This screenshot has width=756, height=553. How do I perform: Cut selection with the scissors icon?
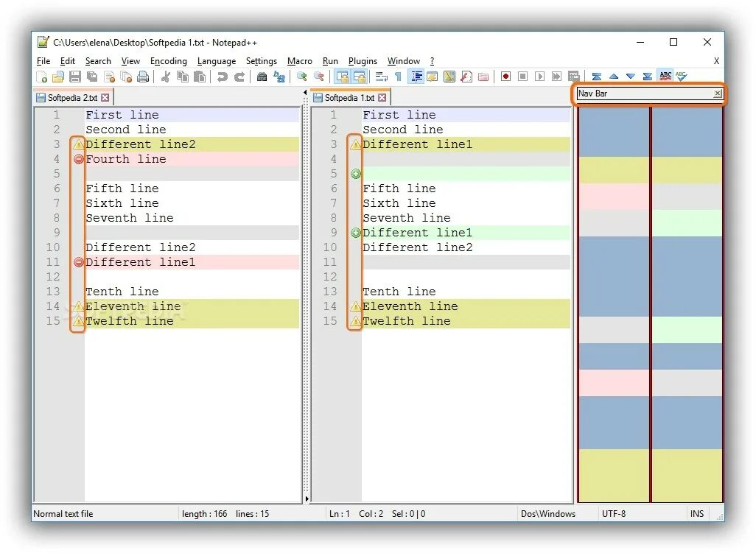[165, 77]
